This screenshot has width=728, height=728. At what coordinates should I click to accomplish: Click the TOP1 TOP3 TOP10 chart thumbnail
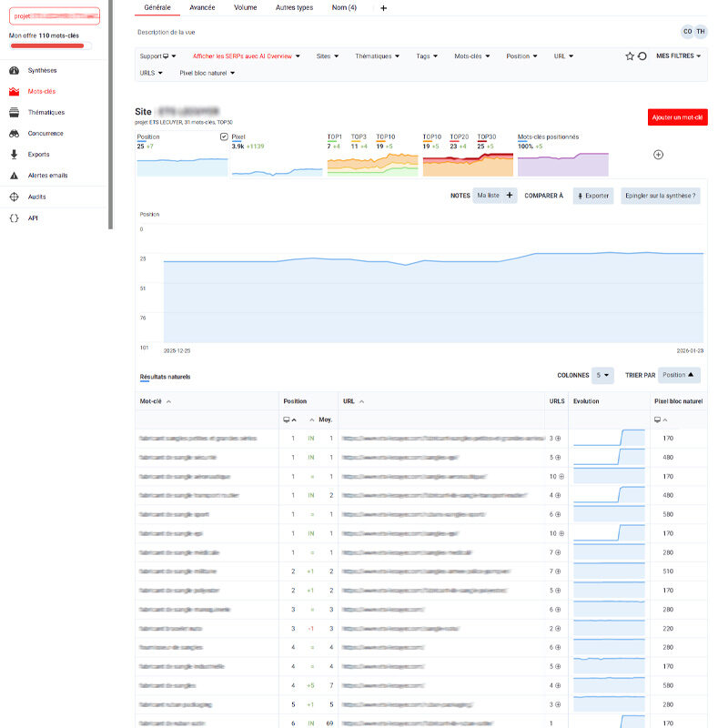pyautogui.click(x=372, y=159)
